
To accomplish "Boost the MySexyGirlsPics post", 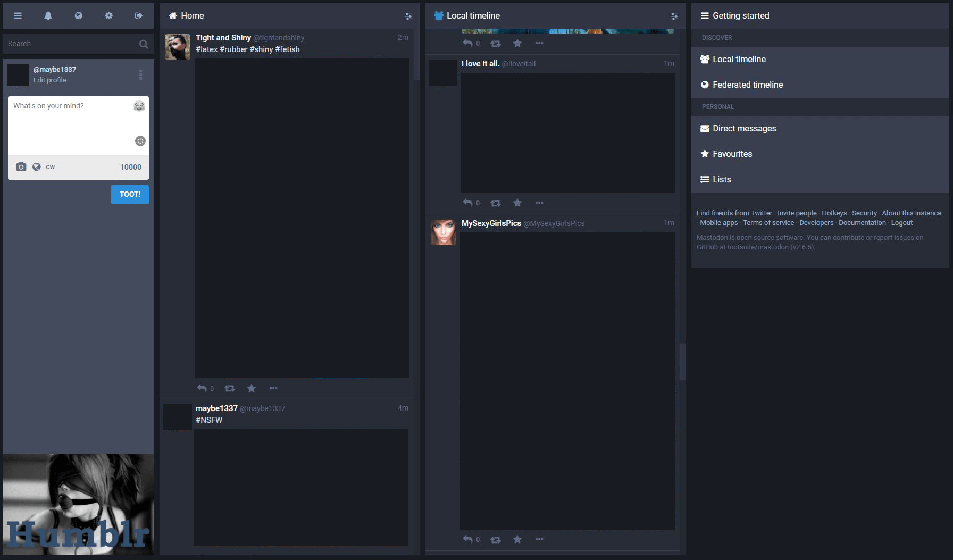I will [x=496, y=539].
